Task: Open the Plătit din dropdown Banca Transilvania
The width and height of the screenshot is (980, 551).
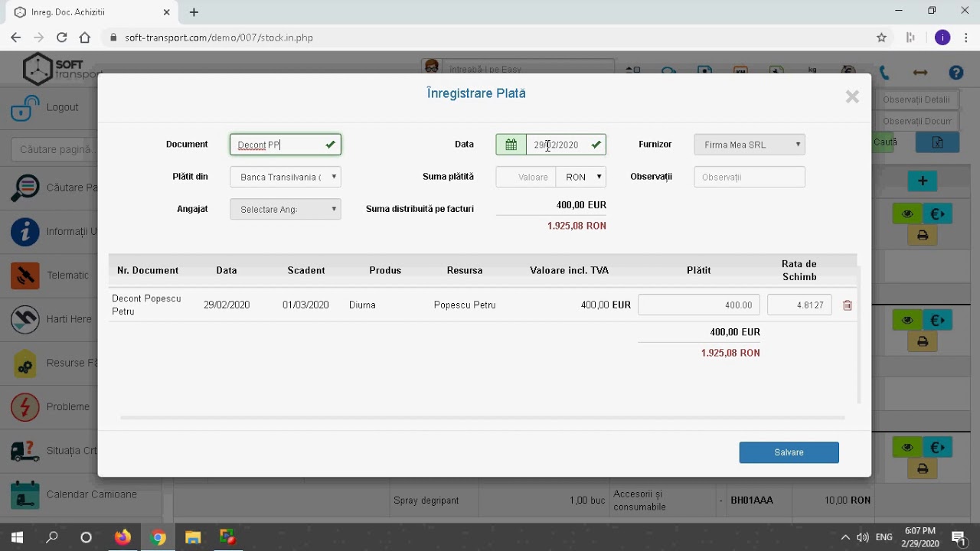Action: [x=286, y=177]
